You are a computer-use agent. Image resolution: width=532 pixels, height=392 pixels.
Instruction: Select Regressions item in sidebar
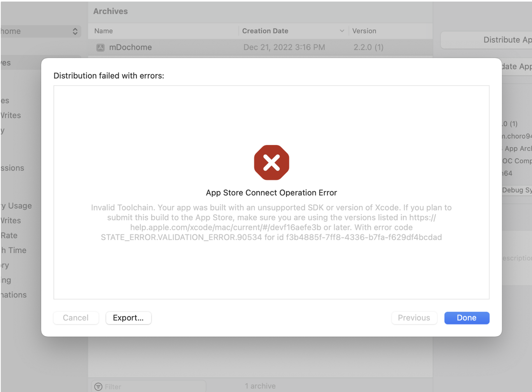[x=12, y=168]
